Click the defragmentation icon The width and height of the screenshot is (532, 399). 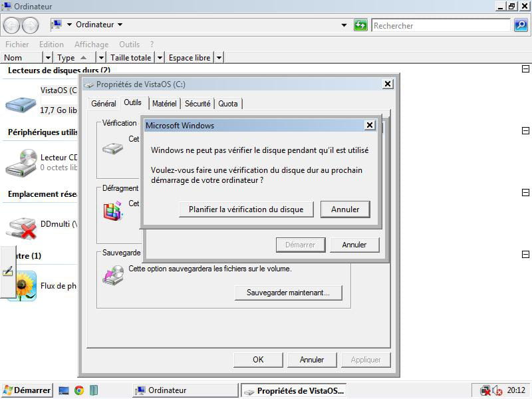(113, 210)
